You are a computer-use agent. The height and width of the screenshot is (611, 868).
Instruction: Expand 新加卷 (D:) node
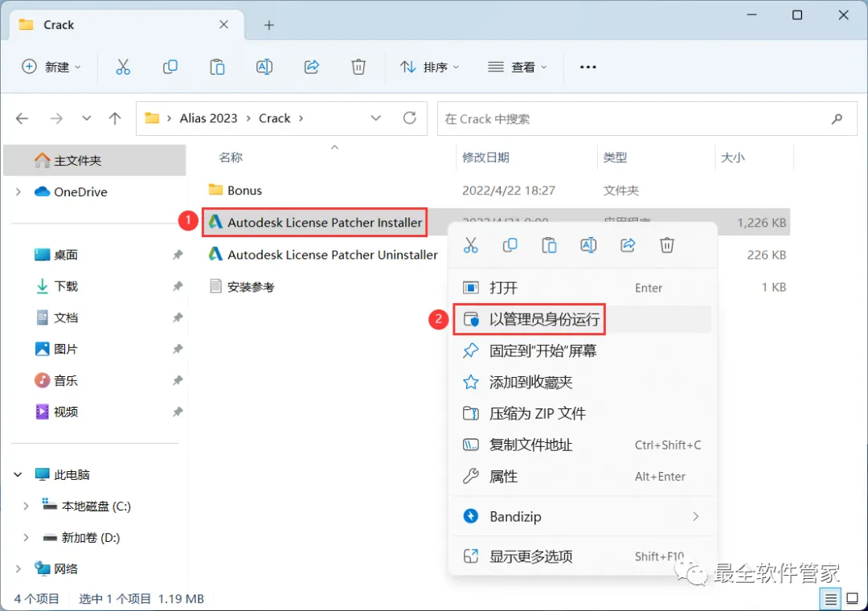point(26,537)
